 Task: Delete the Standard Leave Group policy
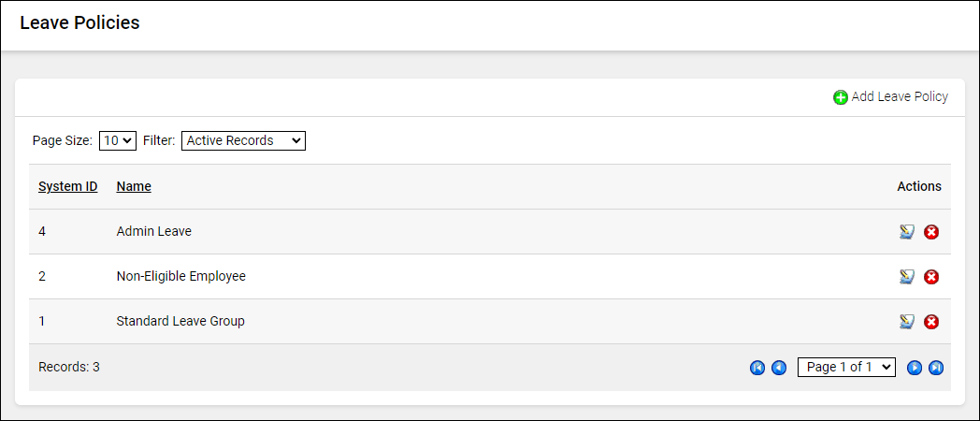(931, 322)
